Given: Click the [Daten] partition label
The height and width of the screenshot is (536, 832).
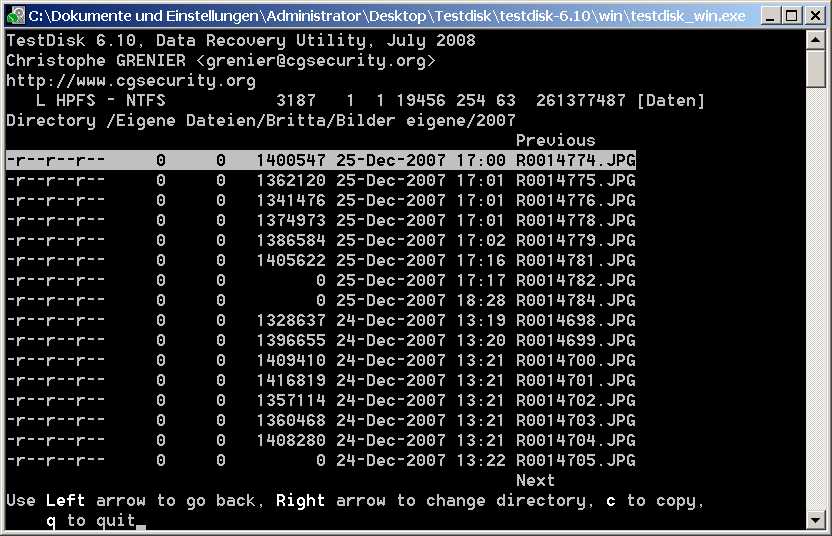Looking at the screenshot, I should (670, 100).
